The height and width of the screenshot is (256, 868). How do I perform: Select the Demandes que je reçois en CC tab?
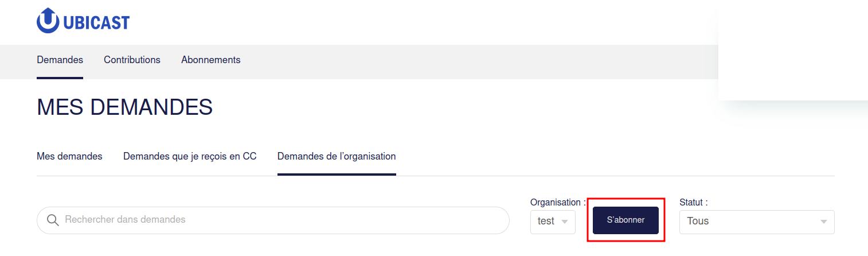[x=190, y=156]
